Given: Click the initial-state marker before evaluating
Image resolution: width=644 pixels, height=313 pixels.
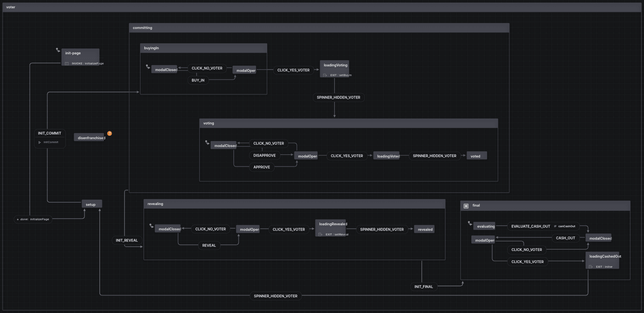Looking at the screenshot, I should click(470, 223).
